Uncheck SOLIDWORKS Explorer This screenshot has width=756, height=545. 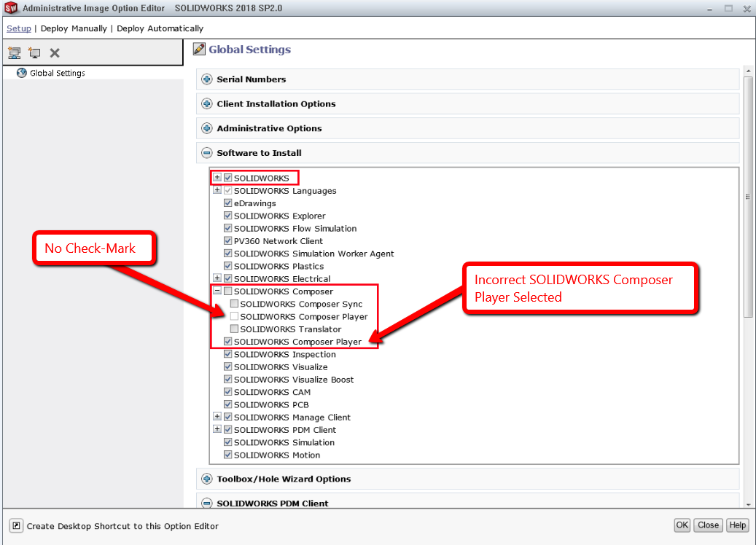228,216
